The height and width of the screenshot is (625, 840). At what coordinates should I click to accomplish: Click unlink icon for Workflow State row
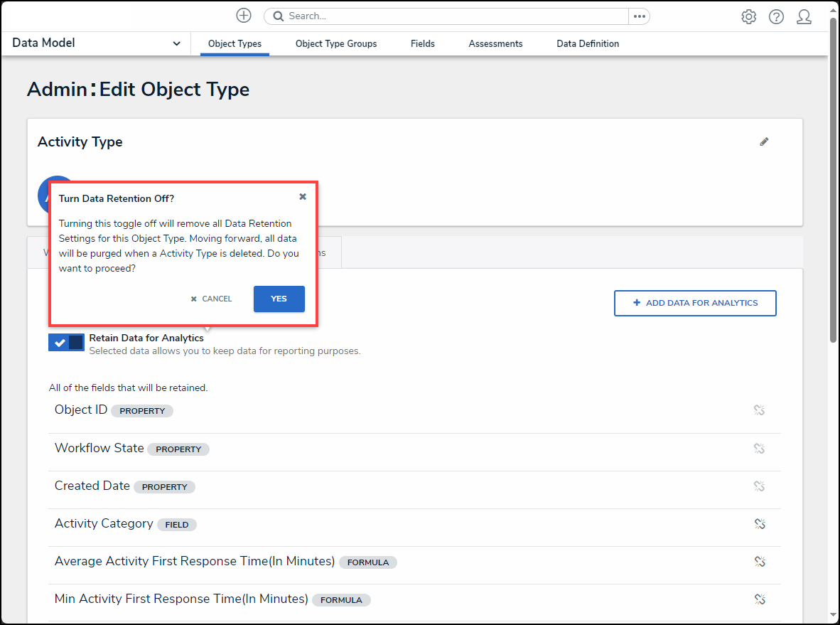pyautogui.click(x=759, y=449)
